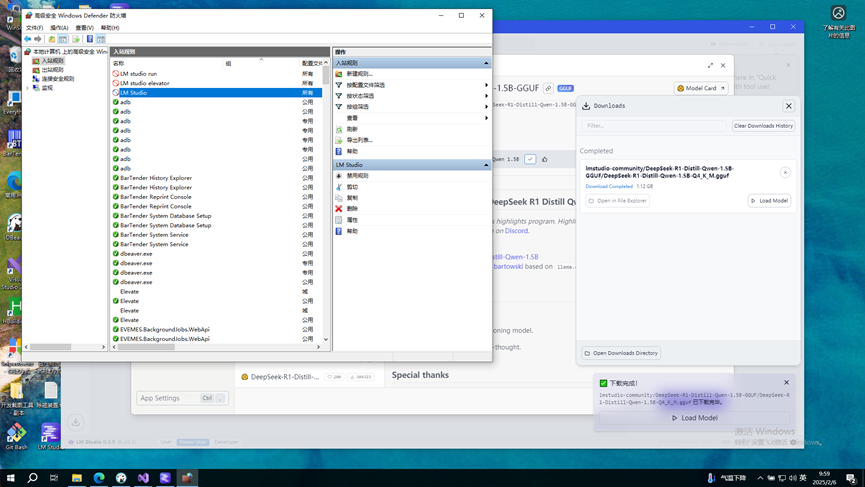Sort rules by the 名称 column header
The image size is (865, 487).
(167, 63)
